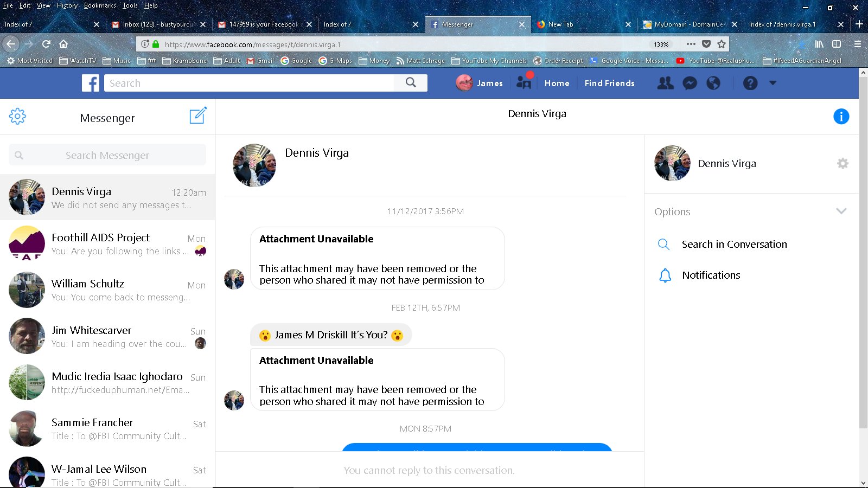Image resolution: width=868 pixels, height=488 pixels.
Task: Click the Search Messenger input field
Action: point(107,155)
